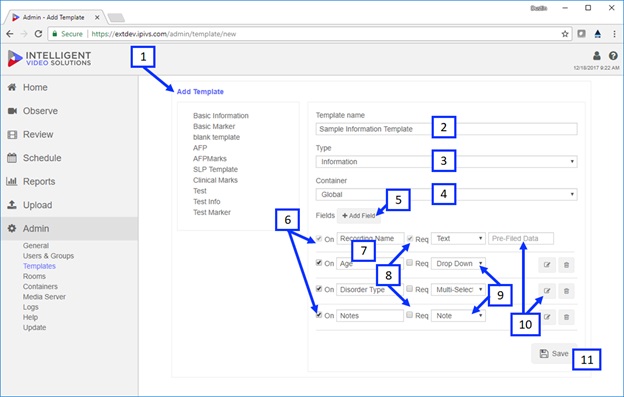The height and width of the screenshot is (397, 624).
Task: Mark Age field as required
Action: [x=410, y=263]
